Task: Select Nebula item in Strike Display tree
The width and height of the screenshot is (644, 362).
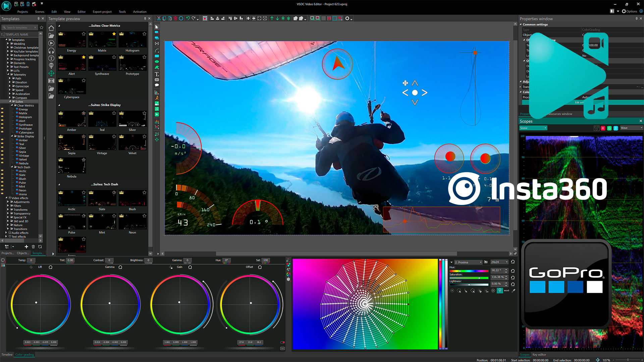Action: click(23, 163)
